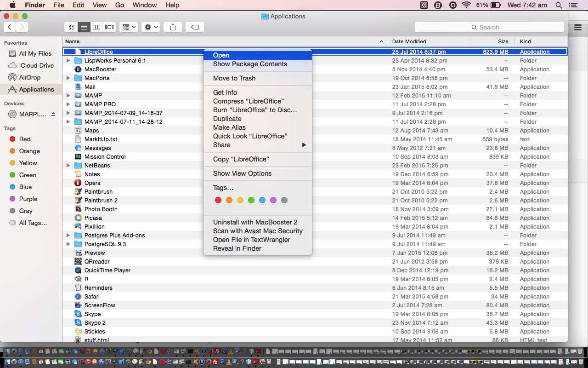The height and width of the screenshot is (368, 588).
Task: Apply green tag in context menu
Action: point(251,200)
